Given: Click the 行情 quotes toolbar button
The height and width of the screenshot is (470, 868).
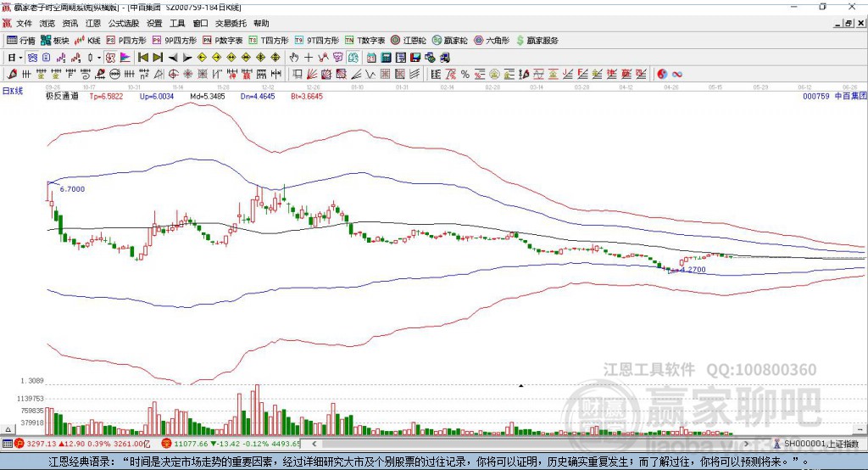Looking at the screenshot, I should tap(21, 41).
